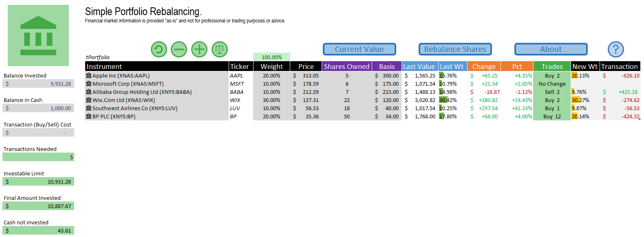This screenshot has width=644, height=237.
Task: Click the WIX Last Wt bar 30.42%
Action: [452, 100]
